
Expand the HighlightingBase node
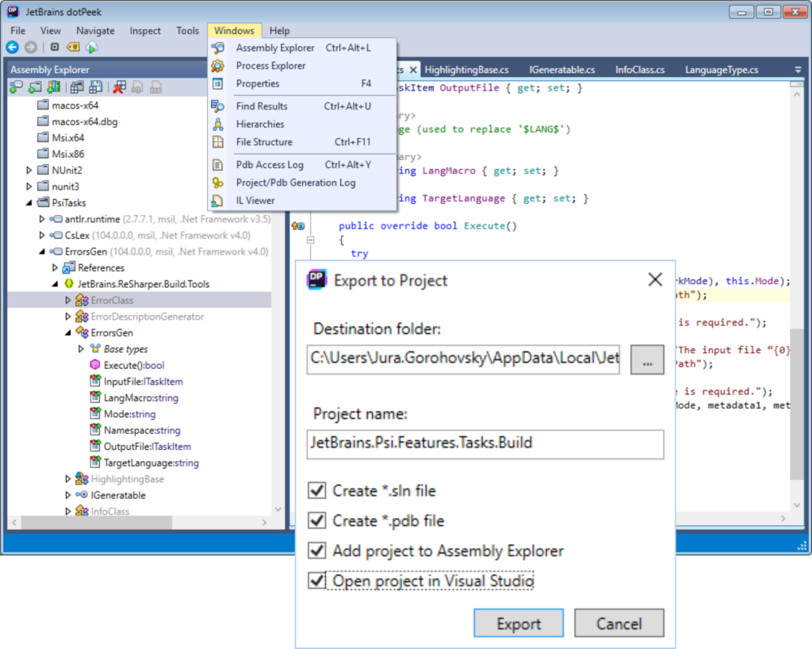pos(68,478)
